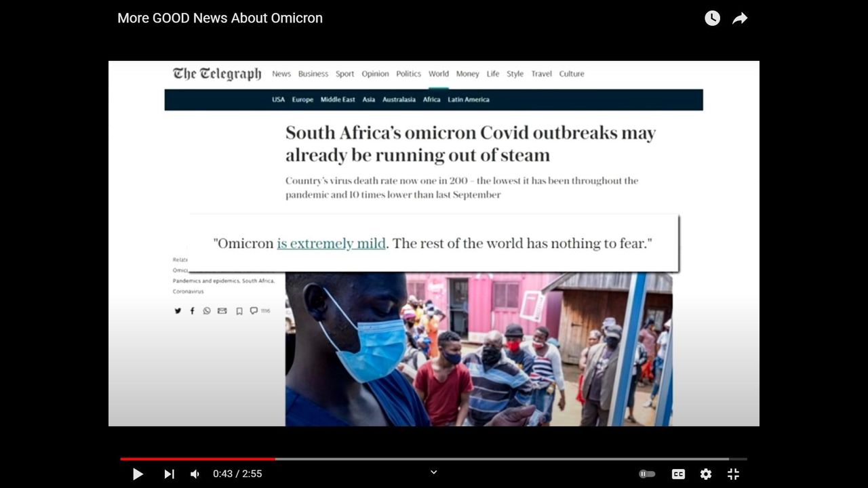Share this video
The height and width of the screenshot is (488, 868).
(740, 18)
